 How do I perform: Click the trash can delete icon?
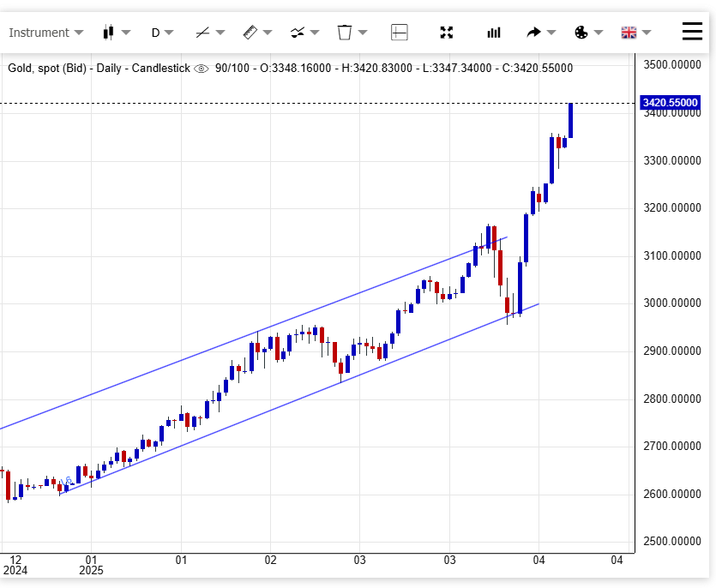coord(345,33)
